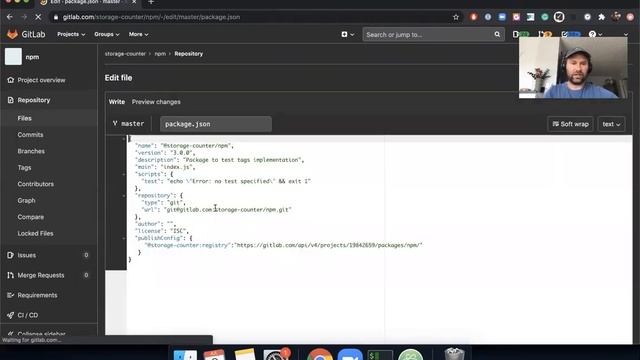Open the Groups dropdown menu
The height and width of the screenshot is (360, 640).
tap(107, 34)
